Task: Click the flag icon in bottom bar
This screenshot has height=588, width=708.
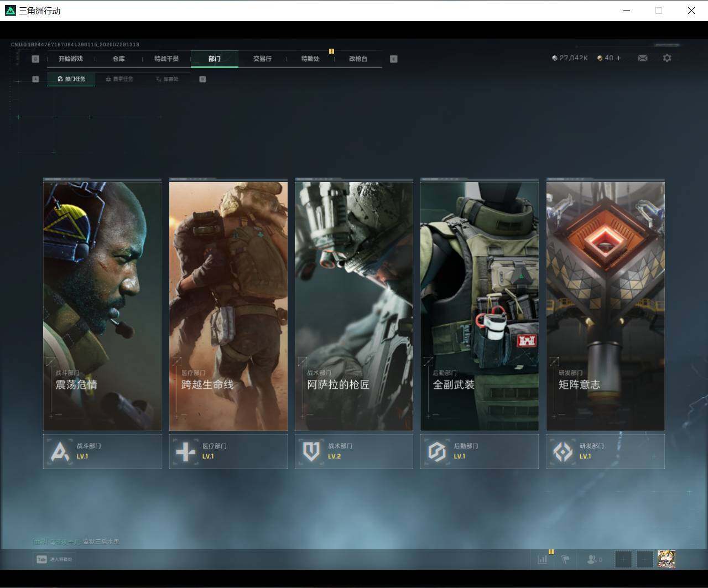Action: point(565,559)
